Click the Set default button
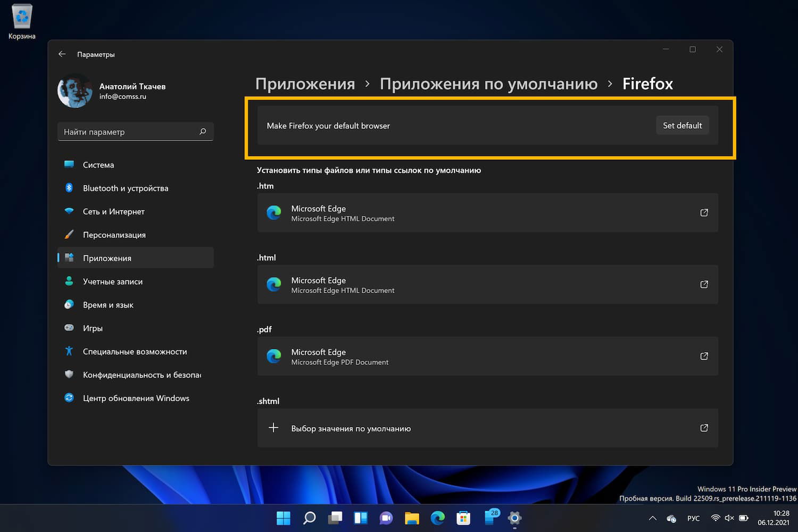 pos(682,126)
